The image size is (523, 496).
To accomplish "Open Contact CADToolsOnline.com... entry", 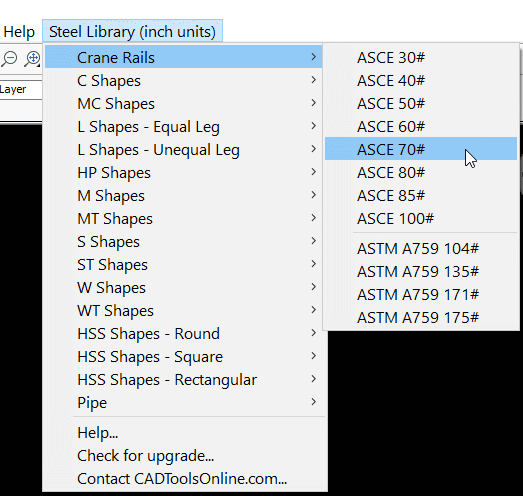I will tap(183, 478).
